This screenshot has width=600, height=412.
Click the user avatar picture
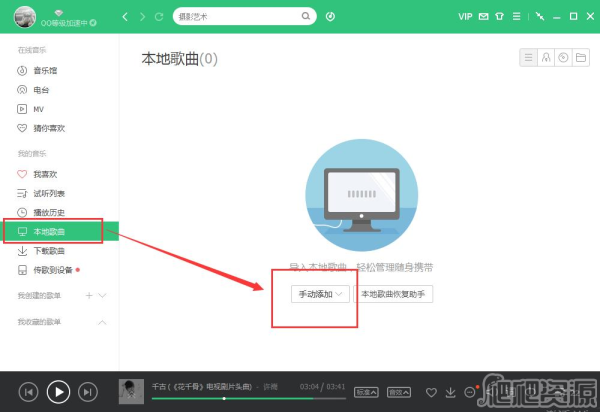[25, 17]
